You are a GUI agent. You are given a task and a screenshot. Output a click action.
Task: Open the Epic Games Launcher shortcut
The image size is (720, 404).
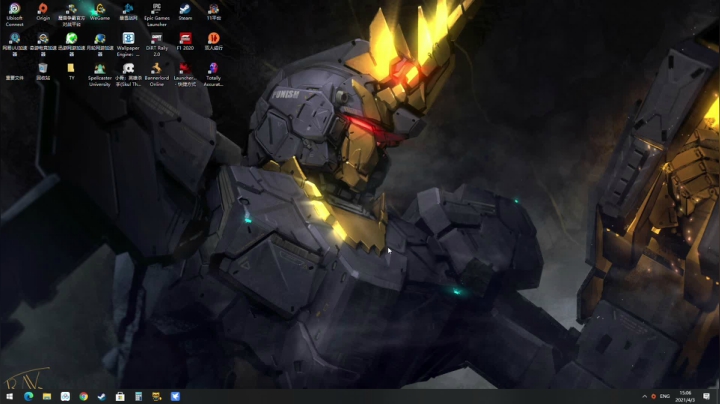[157, 14]
